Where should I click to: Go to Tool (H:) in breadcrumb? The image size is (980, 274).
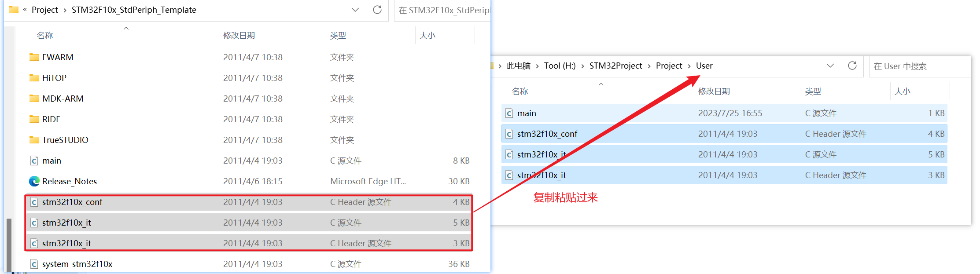(560, 66)
